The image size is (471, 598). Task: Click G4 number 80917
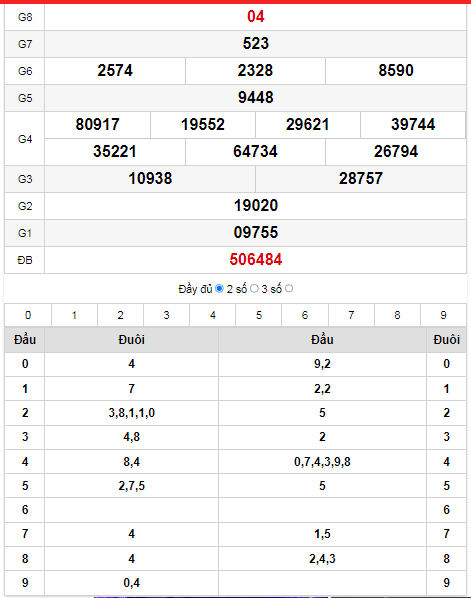[97, 125]
